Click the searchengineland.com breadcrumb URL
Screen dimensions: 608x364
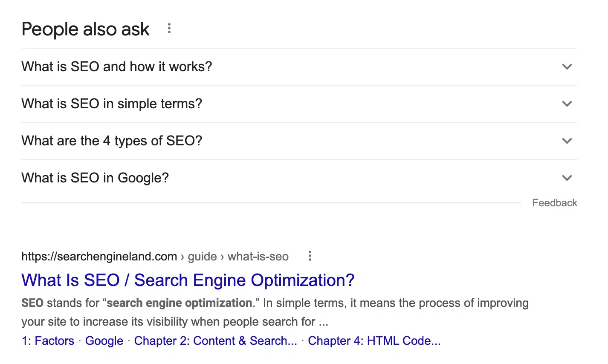pyautogui.click(x=99, y=256)
